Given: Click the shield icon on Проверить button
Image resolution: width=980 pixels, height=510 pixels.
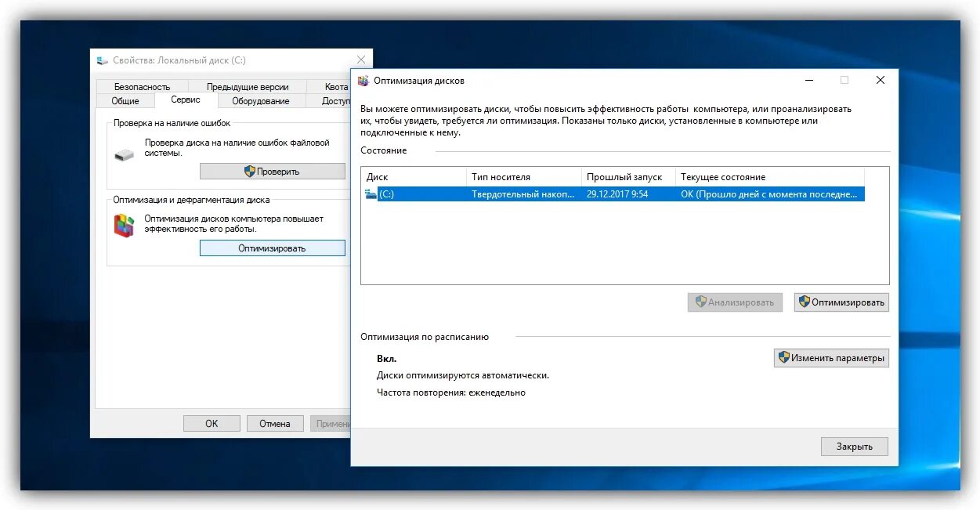Looking at the screenshot, I should pos(248,171).
